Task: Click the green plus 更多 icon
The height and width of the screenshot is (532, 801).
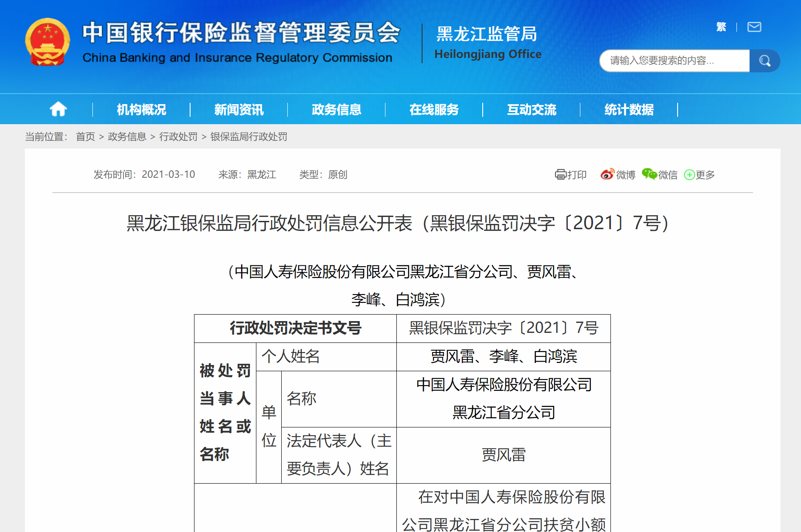Action: pyautogui.click(x=689, y=175)
